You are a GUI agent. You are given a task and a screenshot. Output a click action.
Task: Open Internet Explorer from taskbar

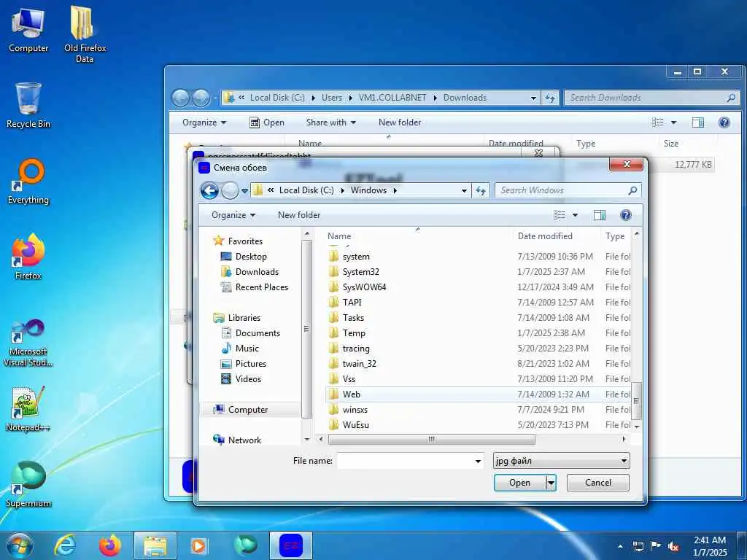(64, 545)
